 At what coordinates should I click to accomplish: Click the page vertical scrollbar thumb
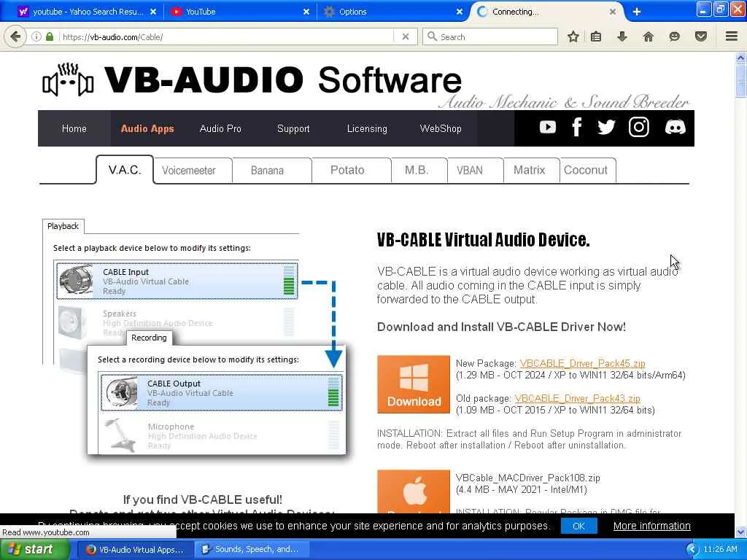click(741, 81)
